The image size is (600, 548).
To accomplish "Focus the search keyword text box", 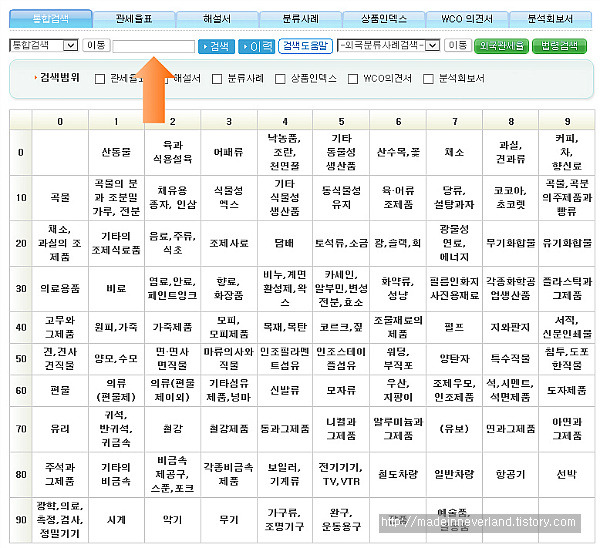I will (x=153, y=46).
